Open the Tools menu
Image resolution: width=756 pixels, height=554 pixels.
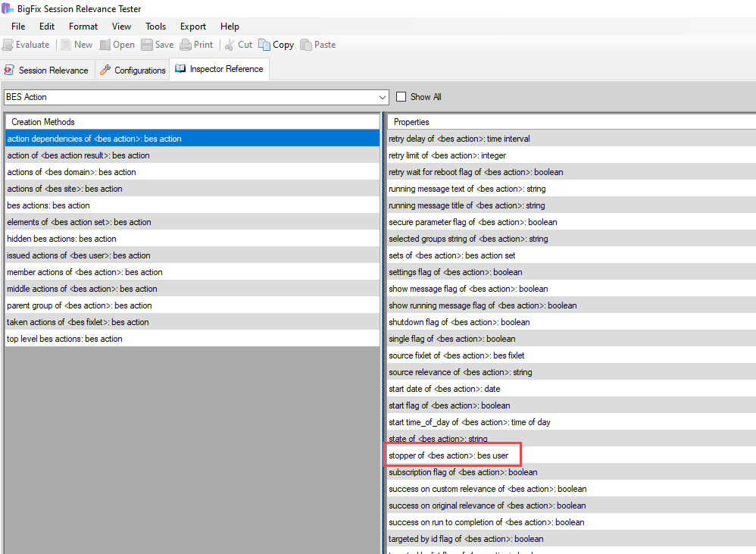[156, 27]
